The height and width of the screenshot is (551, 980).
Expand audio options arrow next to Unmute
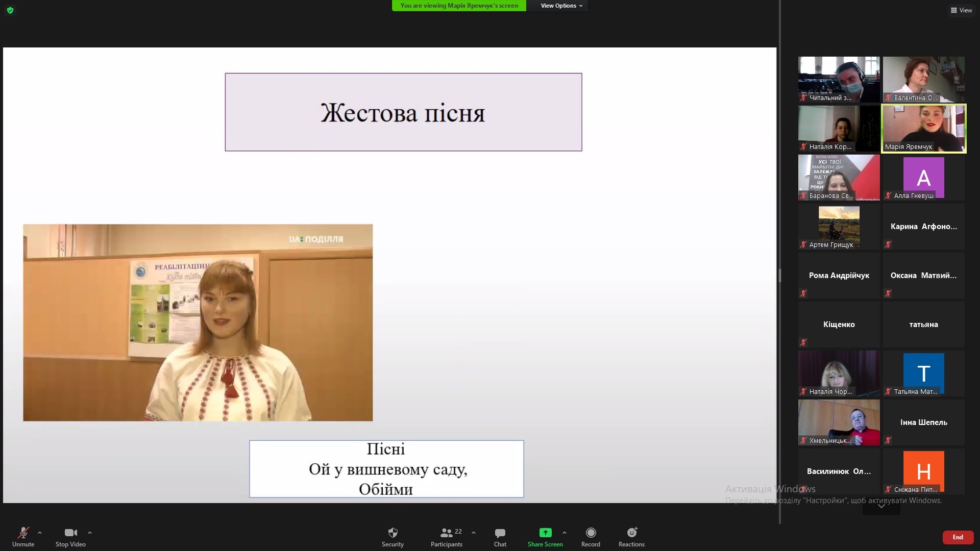tap(40, 533)
